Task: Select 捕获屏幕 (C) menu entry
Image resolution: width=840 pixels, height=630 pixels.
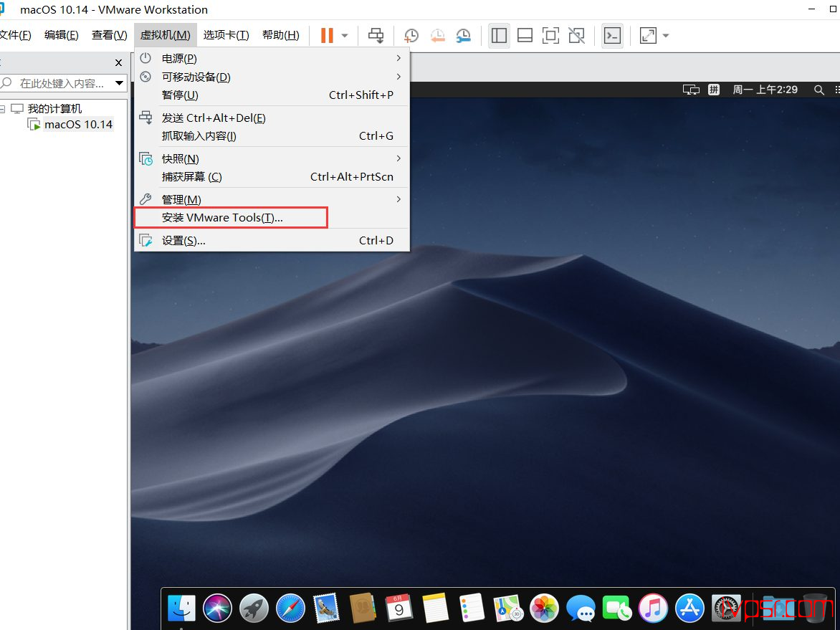Action: point(272,177)
